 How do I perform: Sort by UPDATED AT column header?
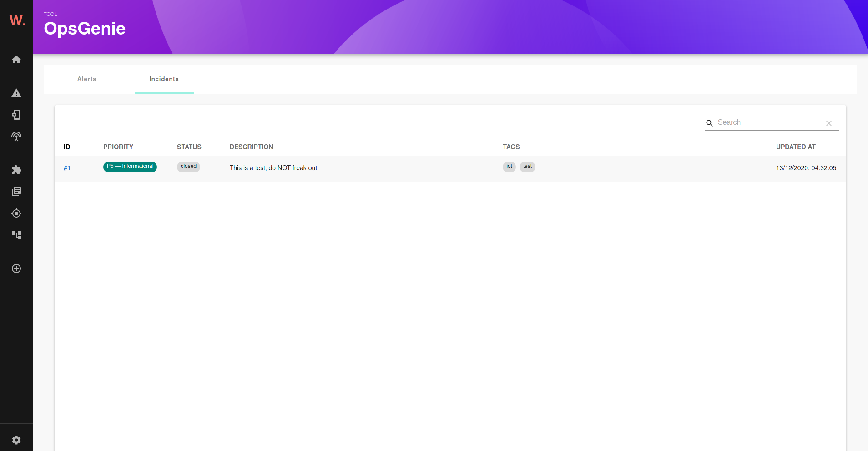[x=796, y=147]
